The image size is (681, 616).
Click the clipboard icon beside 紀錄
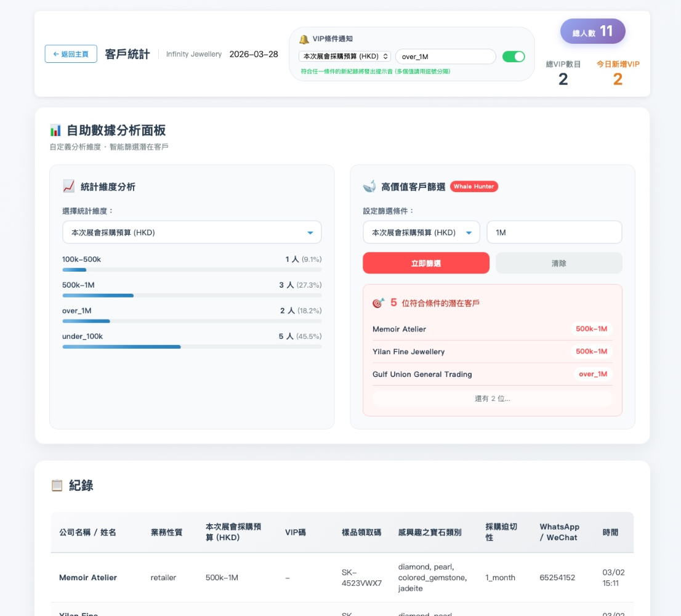57,485
